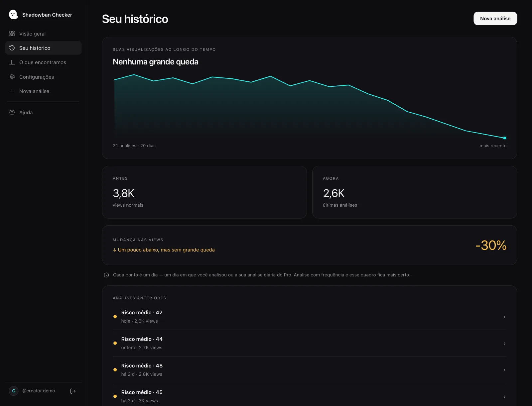The height and width of the screenshot is (406, 532).
Task: Click the Agora 2,6K card
Action: (415, 192)
